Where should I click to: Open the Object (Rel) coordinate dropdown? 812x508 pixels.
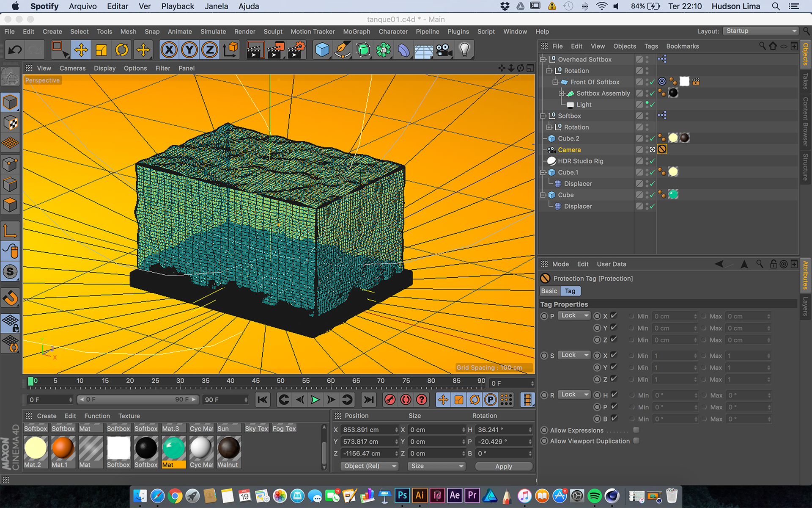[369, 466]
